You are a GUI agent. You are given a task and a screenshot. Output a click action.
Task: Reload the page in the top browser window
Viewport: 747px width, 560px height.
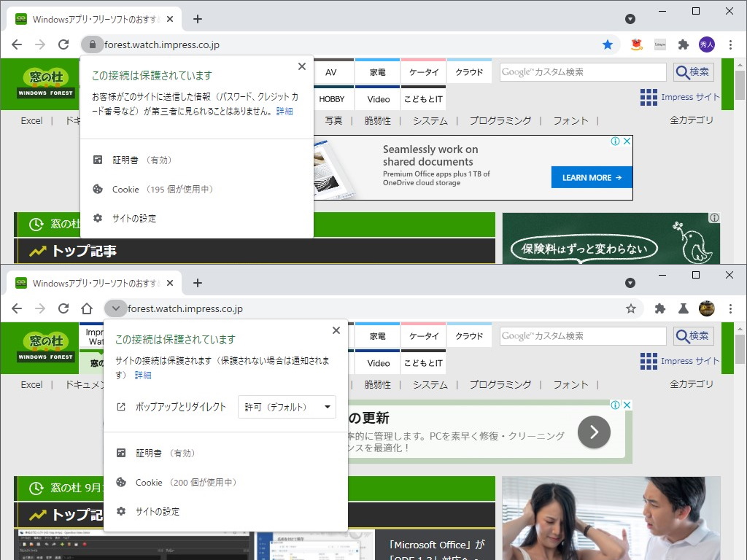coord(63,44)
